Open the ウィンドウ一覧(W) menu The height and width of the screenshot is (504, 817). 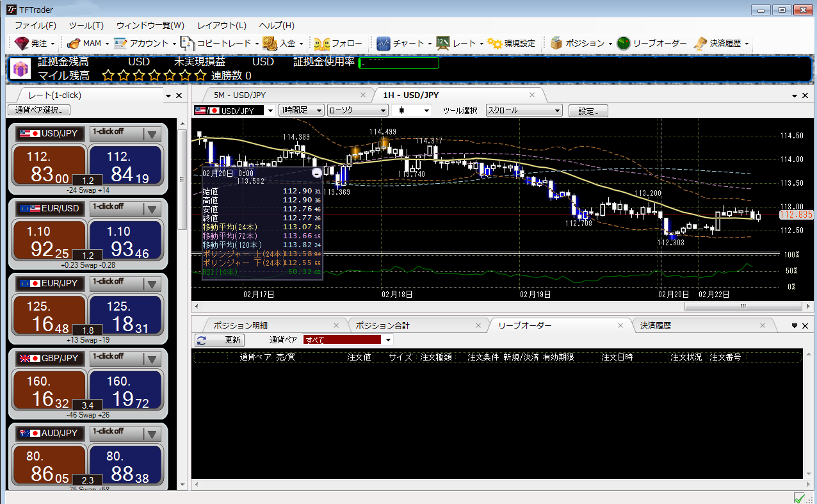point(150,26)
